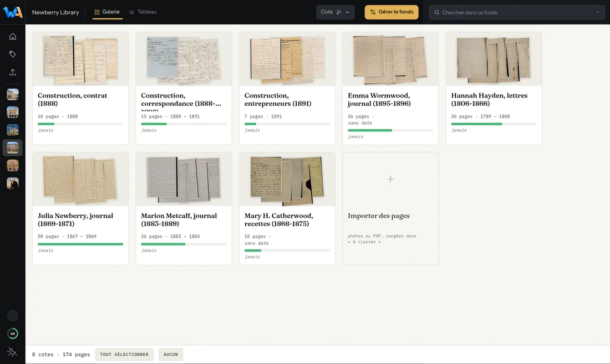Open Construction, entrepreneurs (1891) thumbnail
This screenshot has width=610, height=364.
287,59
